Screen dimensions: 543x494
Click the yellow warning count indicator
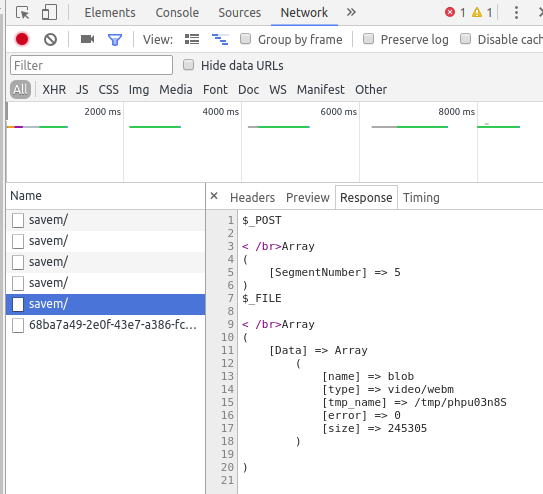click(x=482, y=13)
